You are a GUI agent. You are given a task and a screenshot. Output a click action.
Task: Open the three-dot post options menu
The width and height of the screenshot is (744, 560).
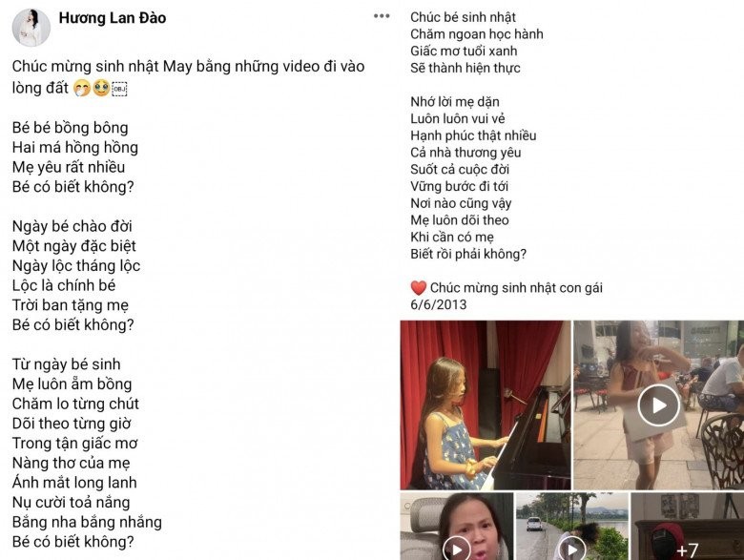click(382, 16)
